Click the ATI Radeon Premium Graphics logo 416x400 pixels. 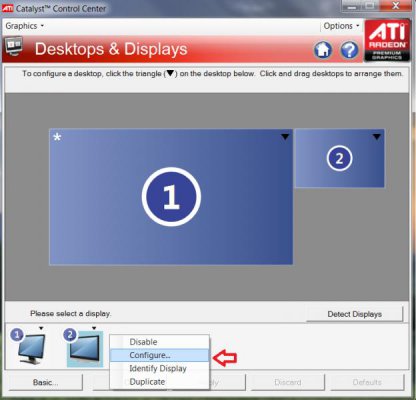(387, 40)
